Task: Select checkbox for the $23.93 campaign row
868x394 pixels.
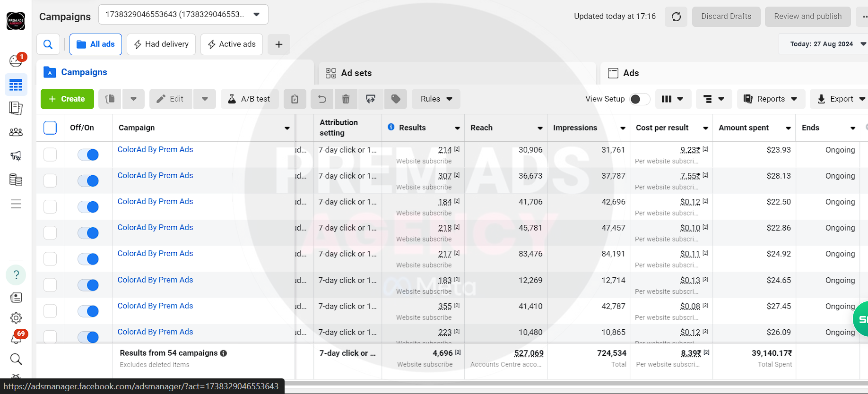Action: pyautogui.click(x=50, y=154)
